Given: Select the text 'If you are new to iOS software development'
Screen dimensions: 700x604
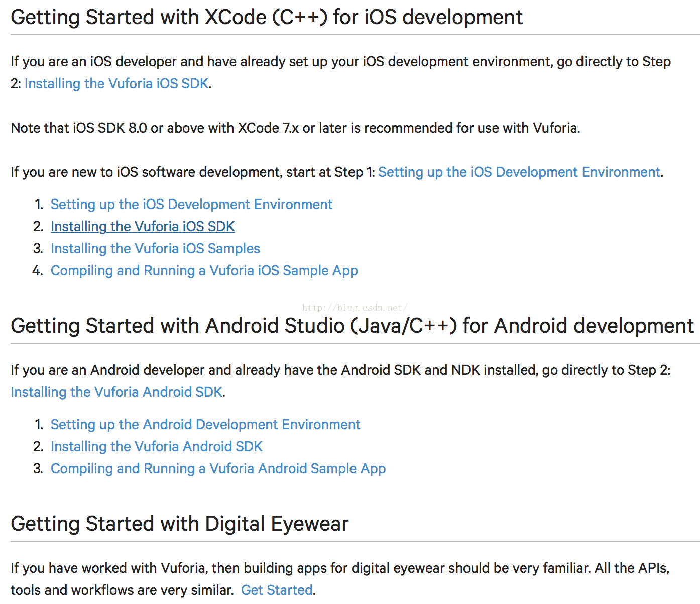Looking at the screenshot, I should (146, 172).
